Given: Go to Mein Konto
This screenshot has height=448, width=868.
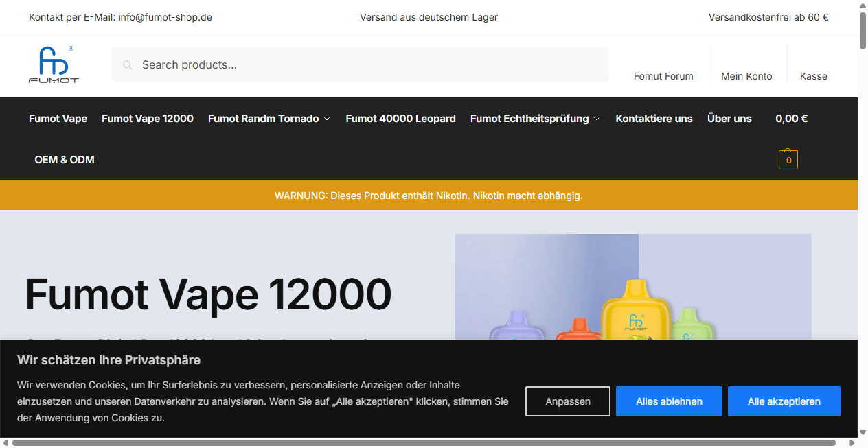Looking at the screenshot, I should (747, 76).
